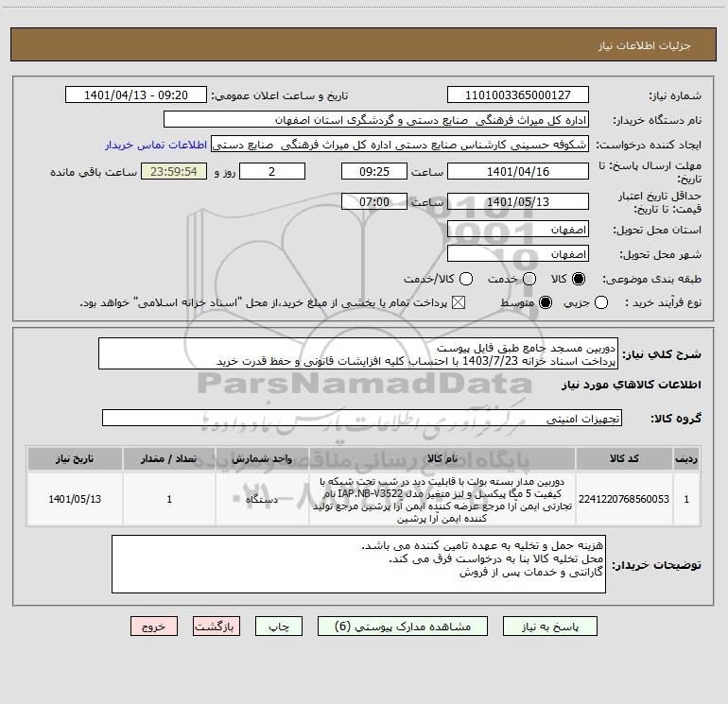This screenshot has width=728, height=704.
Task: Click the general need description box
Action: pyautogui.click(x=358, y=353)
